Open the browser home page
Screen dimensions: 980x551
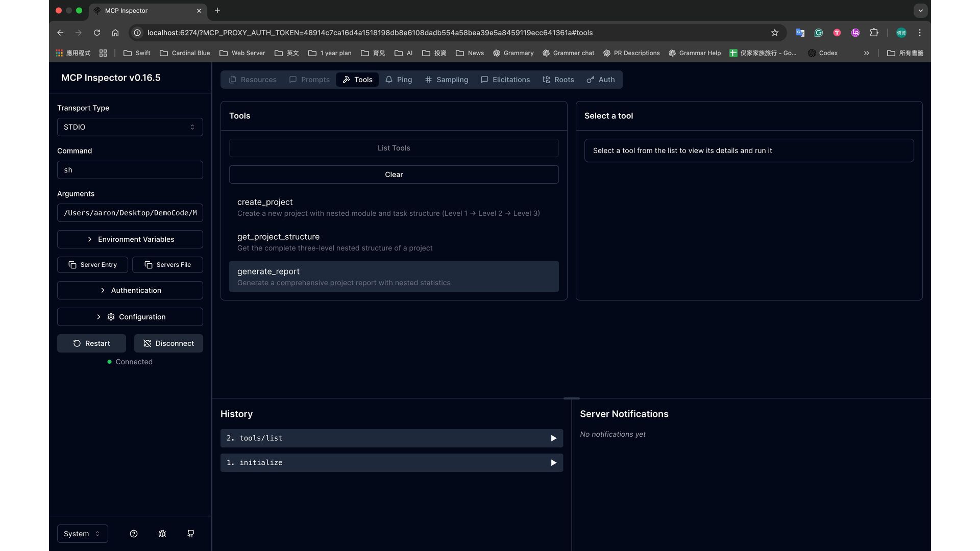point(115,33)
